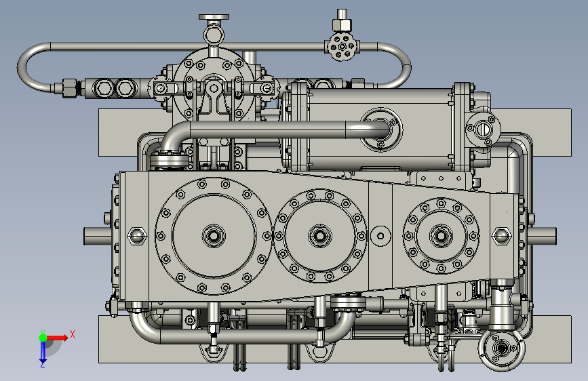Select the hex plug on the crankcase right side
The width and height of the screenshot is (588, 381).
[501, 236]
